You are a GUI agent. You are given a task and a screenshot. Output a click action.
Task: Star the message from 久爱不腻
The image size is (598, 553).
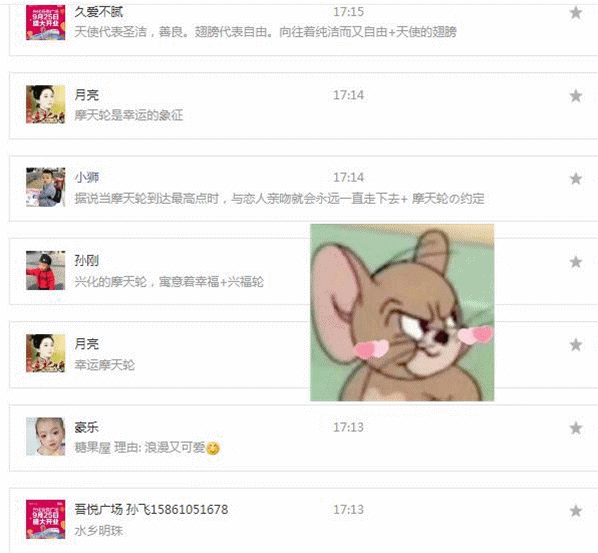(575, 13)
